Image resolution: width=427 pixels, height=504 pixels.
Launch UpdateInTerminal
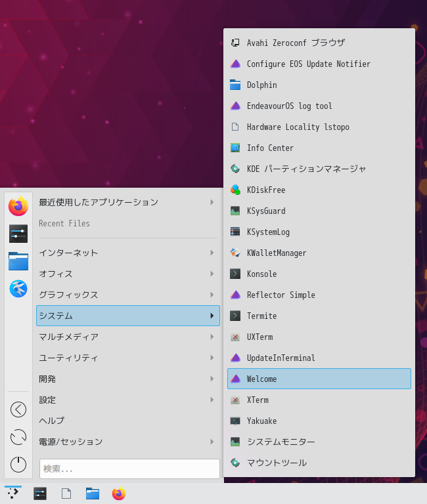319,358
